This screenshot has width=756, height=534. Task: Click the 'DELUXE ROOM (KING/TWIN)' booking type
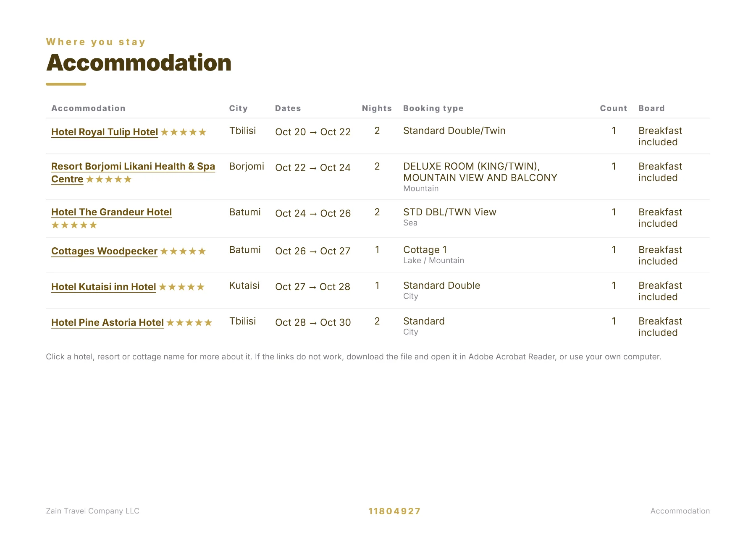(x=480, y=172)
